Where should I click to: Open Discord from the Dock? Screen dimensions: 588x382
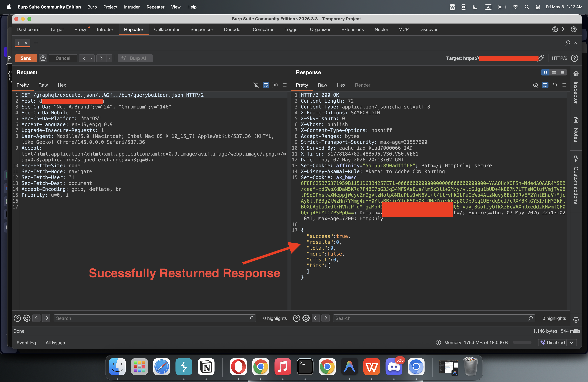click(x=394, y=366)
